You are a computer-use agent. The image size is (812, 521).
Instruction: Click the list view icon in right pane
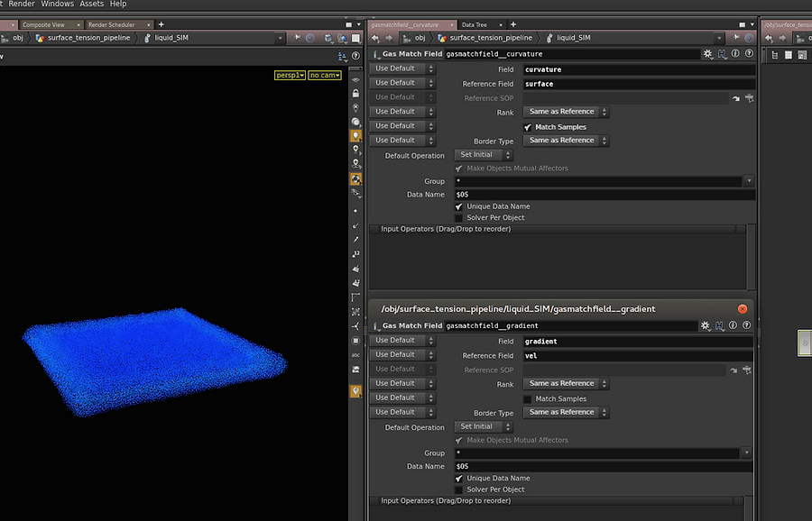tap(789, 55)
